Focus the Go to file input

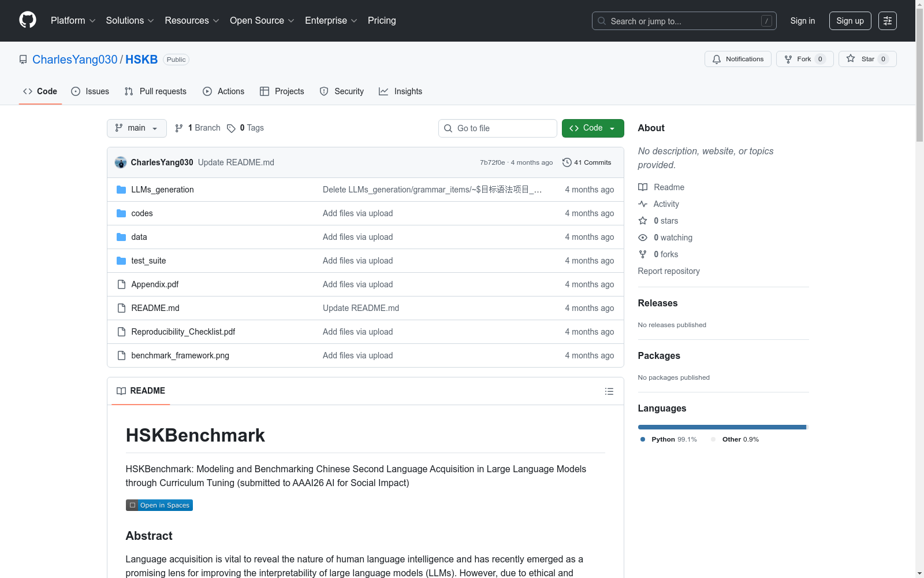tap(498, 128)
